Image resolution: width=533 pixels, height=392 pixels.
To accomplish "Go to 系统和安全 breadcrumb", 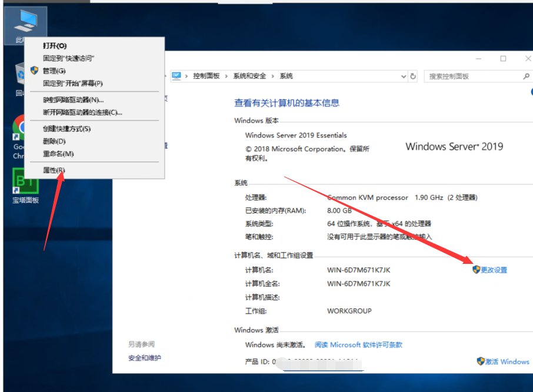I will [249, 76].
